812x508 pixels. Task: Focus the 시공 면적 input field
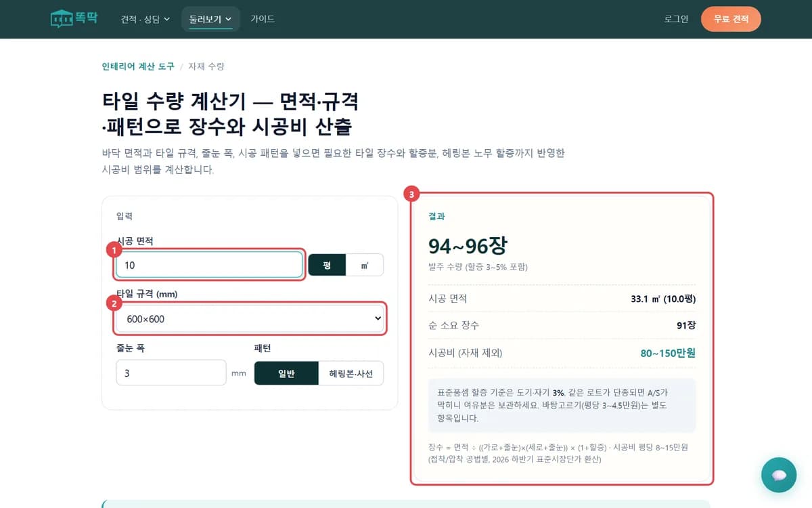pyautogui.click(x=209, y=265)
